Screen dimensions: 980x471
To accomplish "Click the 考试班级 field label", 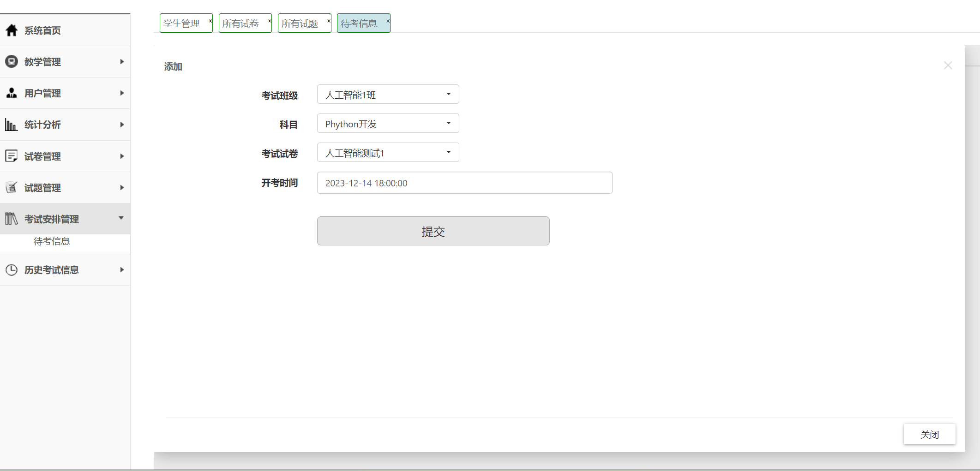I will (x=280, y=95).
